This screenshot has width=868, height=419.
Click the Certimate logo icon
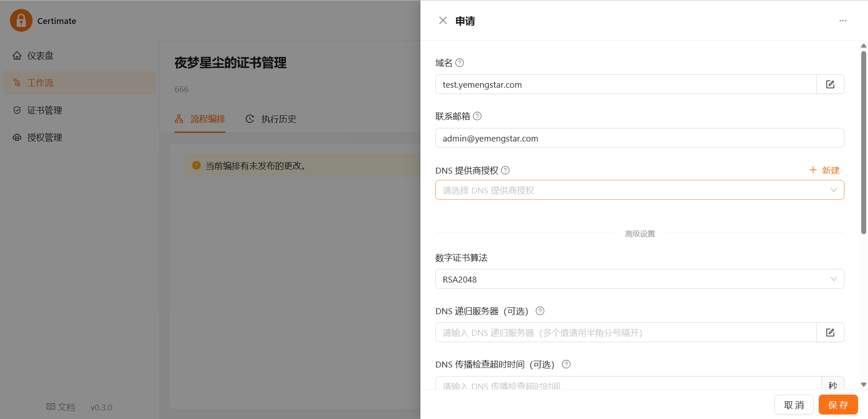click(x=21, y=21)
